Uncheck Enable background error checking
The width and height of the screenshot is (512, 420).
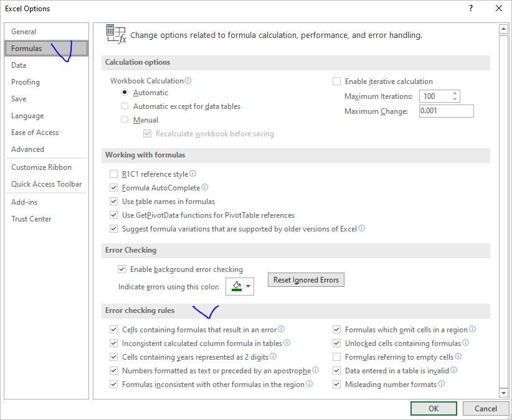coord(122,269)
